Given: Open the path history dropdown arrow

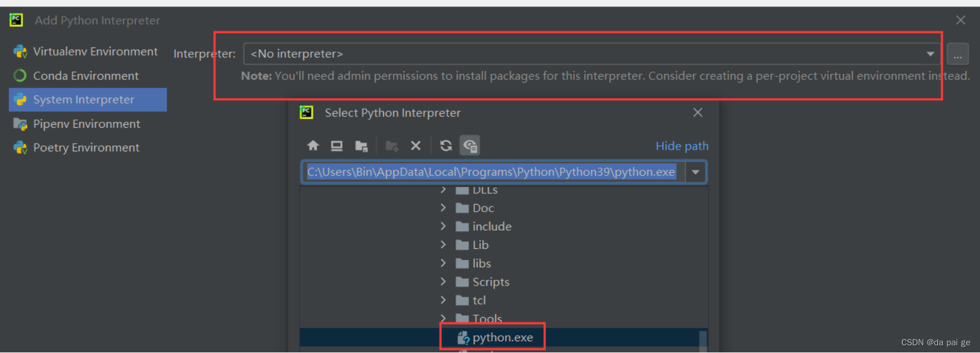Looking at the screenshot, I should point(695,172).
